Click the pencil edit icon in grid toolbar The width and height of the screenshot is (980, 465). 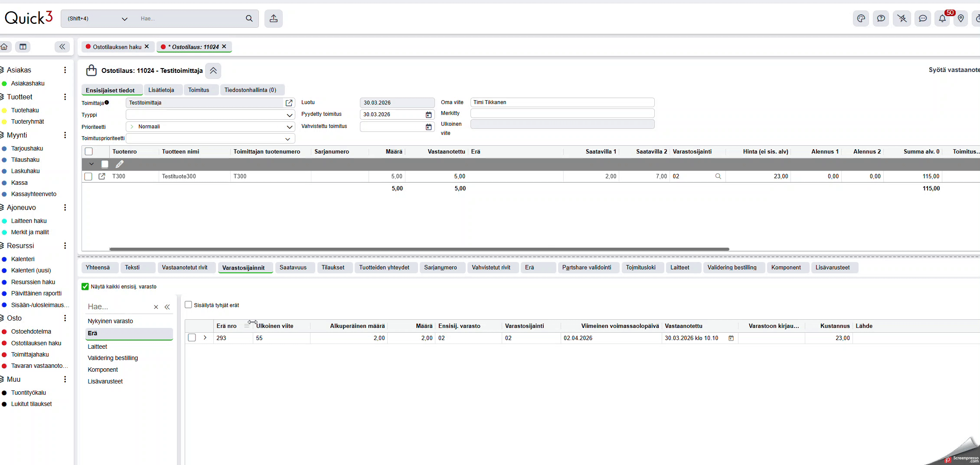[x=120, y=164]
